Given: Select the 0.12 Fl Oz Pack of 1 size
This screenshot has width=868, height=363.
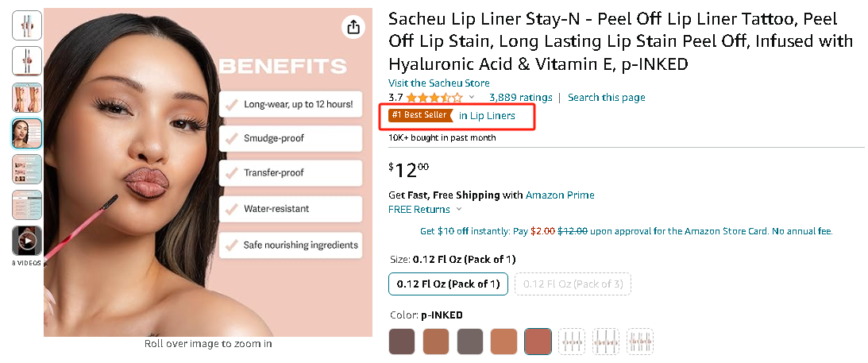Looking at the screenshot, I should pyautogui.click(x=448, y=284).
